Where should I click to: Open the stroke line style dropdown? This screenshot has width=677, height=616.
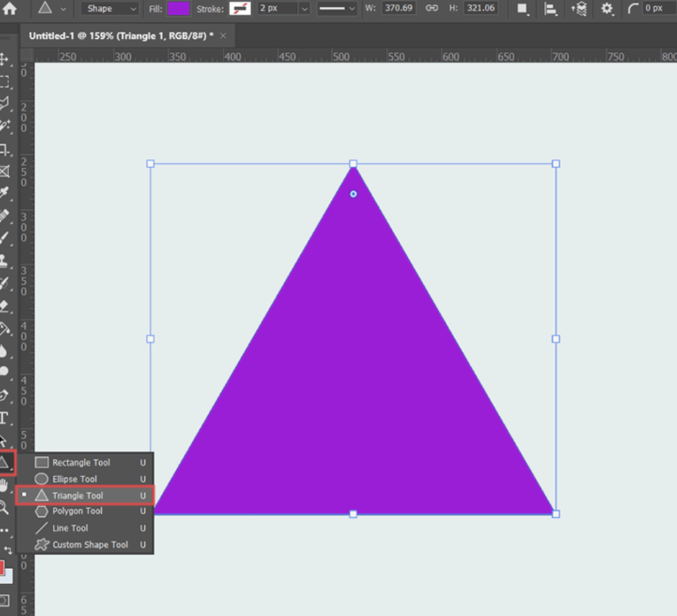coord(337,9)
